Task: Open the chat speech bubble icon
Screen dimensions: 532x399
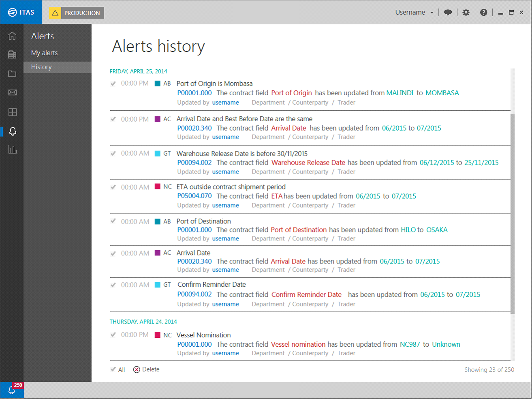Action: click(448, 13)
